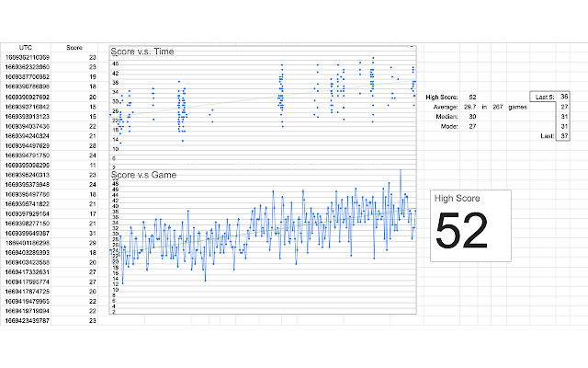The width and height of the screenshot is (588, 368).
Task: Click score 11 in the Score column
Action: pos(74,166)
